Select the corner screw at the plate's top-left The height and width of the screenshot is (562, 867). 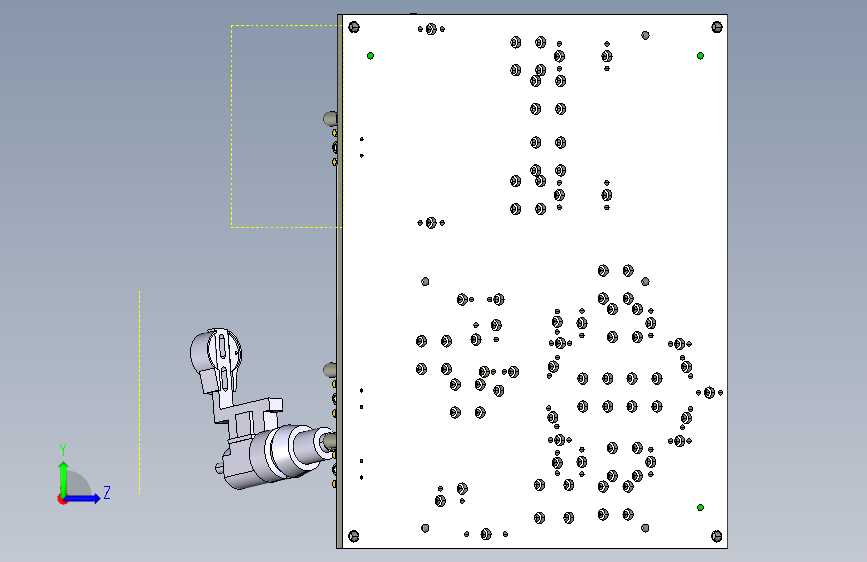pos(354,27)
